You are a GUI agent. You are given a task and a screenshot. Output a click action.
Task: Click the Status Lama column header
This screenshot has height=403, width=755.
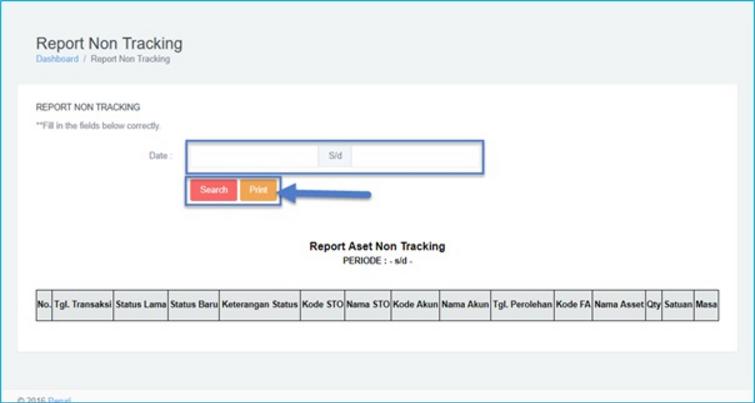tap(140, 303)
